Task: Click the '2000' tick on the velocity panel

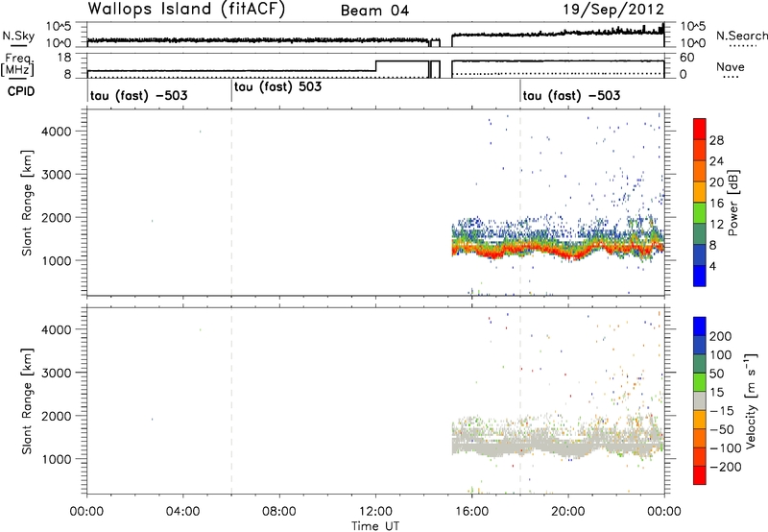Action: 57,416
